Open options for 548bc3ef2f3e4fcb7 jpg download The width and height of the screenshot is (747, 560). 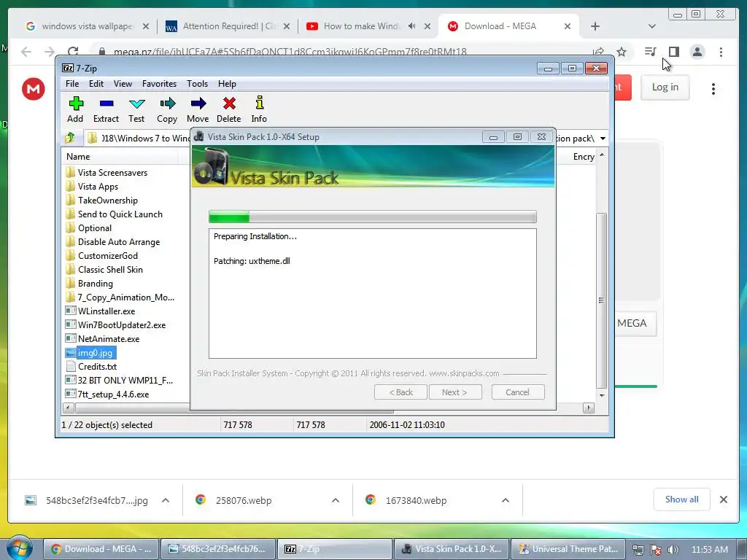[x=166, y=500]
